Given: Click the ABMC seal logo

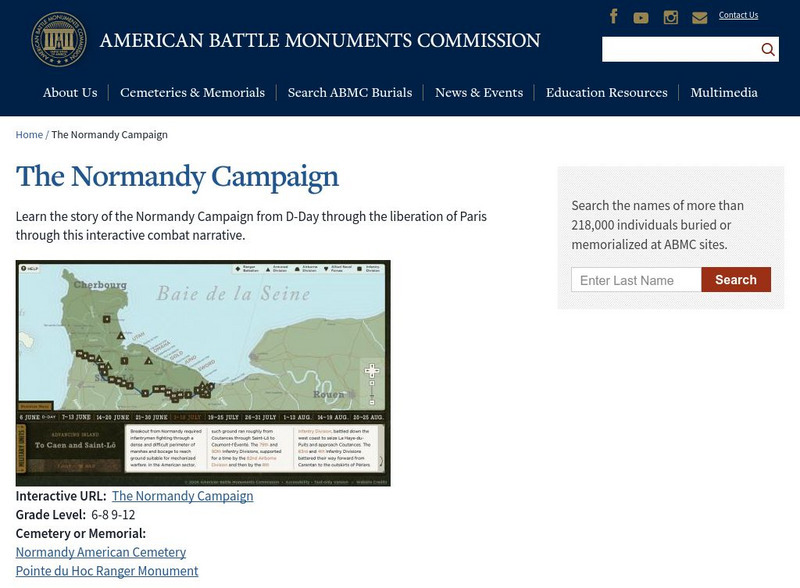Looking at the screenshot, I should [x=58, y=41].
